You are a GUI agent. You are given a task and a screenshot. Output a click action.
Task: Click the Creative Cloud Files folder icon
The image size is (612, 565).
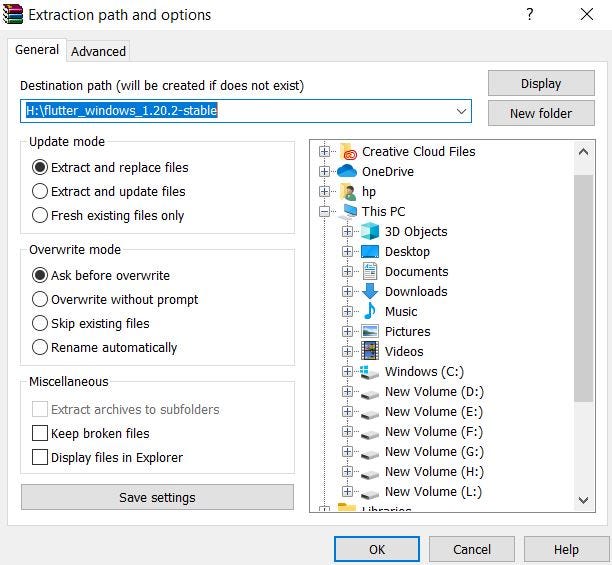(x=348, y=151)
